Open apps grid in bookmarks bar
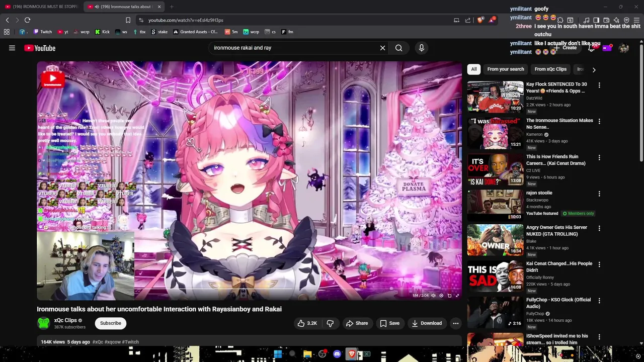This screenshot has height=362, width=644. (7, 32)
